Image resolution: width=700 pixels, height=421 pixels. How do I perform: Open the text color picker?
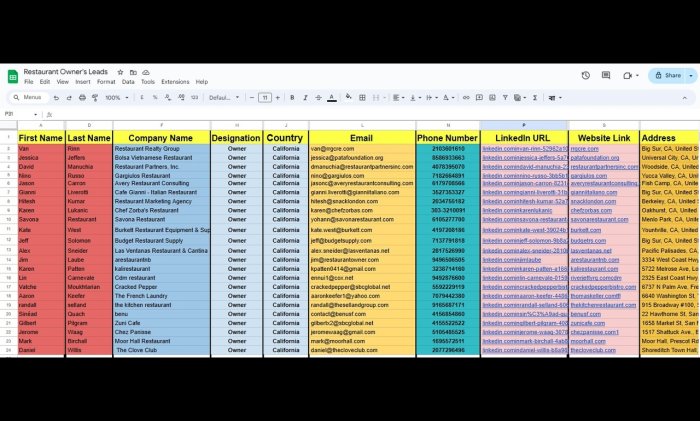pyautogui.click(x=332, y=97)
